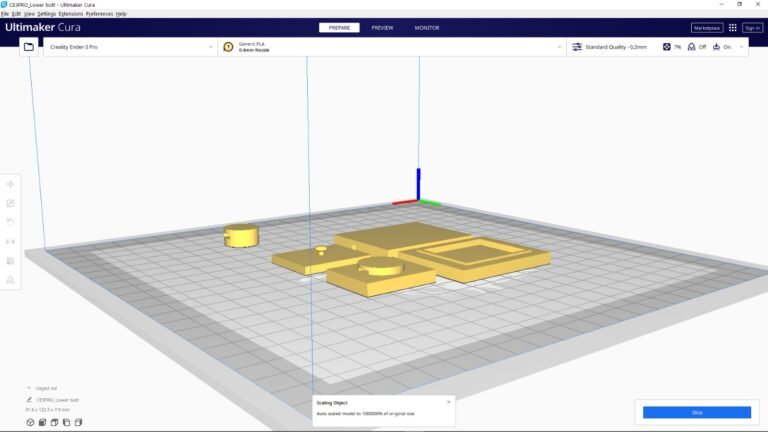The width and height of the screenshot is (768, 432).
Task: Switch to right side view cube icon
Action: click(78, 422)
